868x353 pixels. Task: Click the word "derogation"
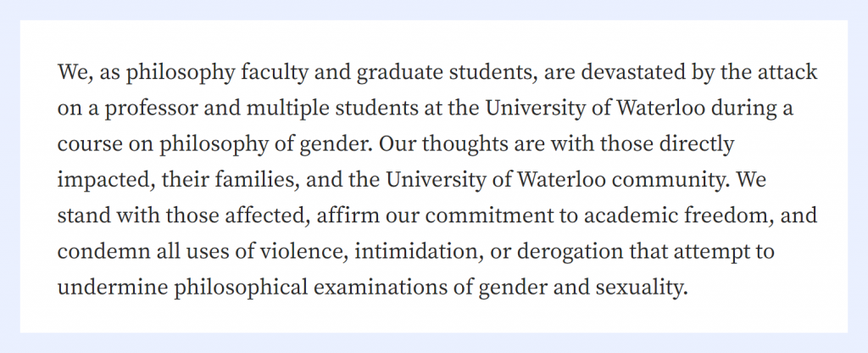569,253
